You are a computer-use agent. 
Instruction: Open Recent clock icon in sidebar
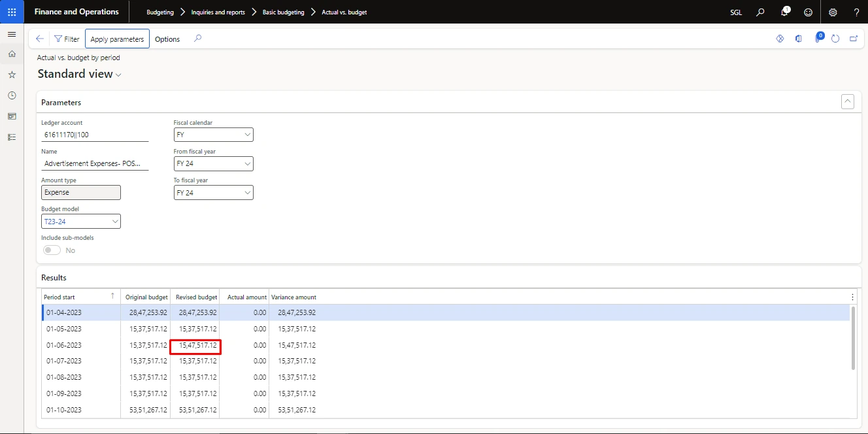12,95
